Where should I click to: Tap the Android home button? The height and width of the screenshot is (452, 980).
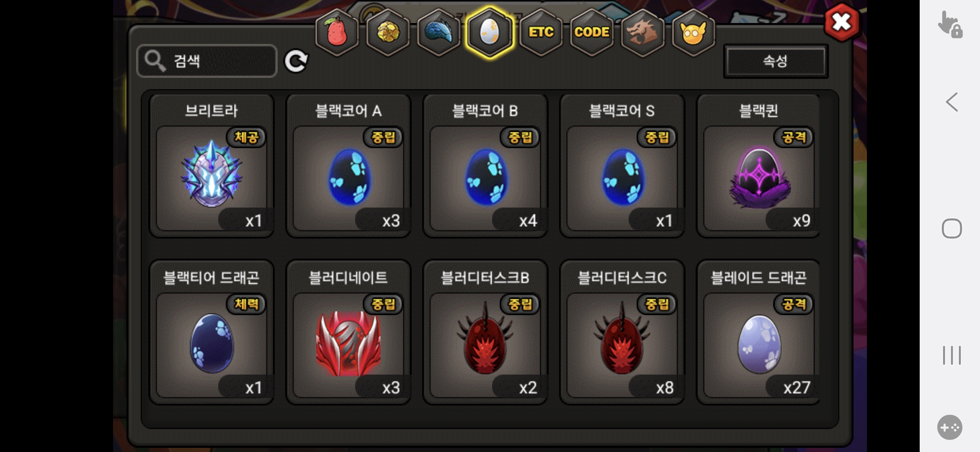[x=952, y=229]
